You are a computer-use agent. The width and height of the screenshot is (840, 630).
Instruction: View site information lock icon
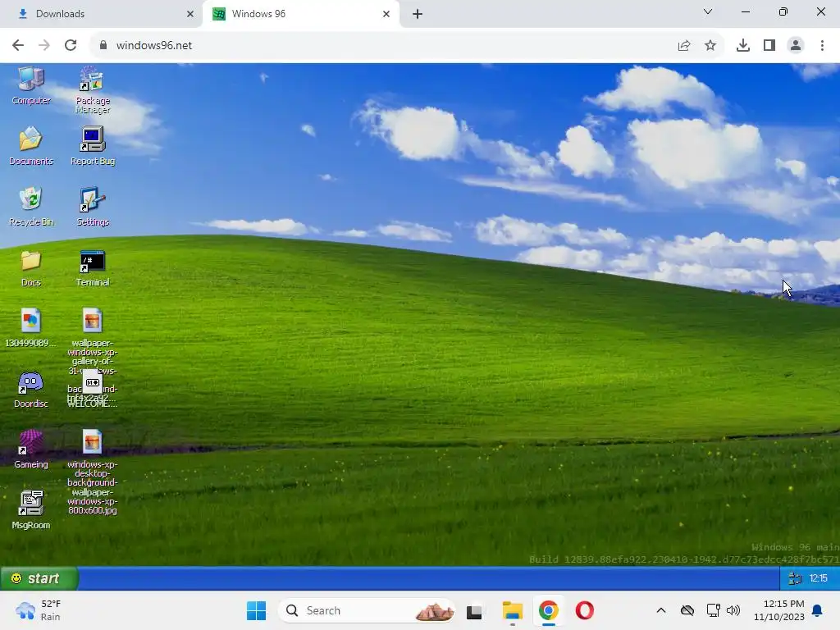point(103,45)
